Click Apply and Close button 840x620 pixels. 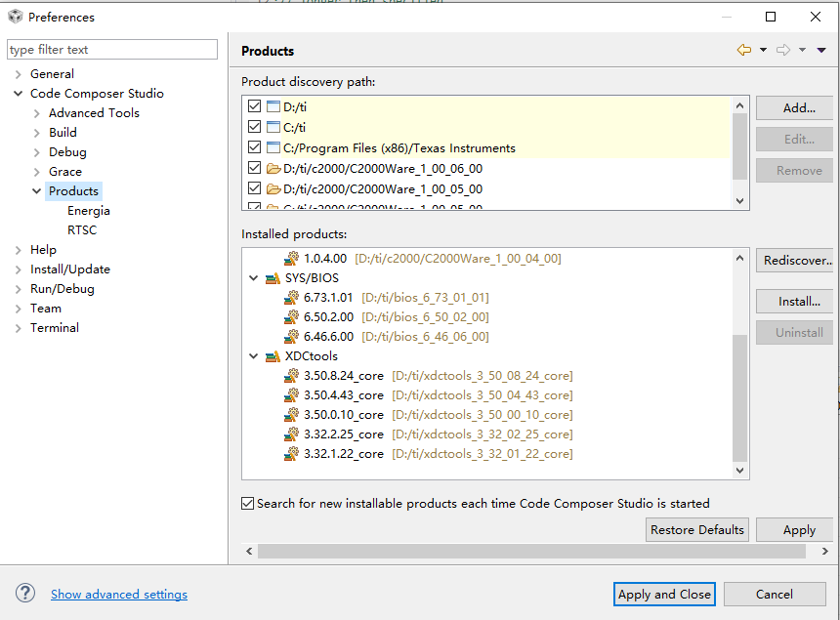click(x=664, y=594)
